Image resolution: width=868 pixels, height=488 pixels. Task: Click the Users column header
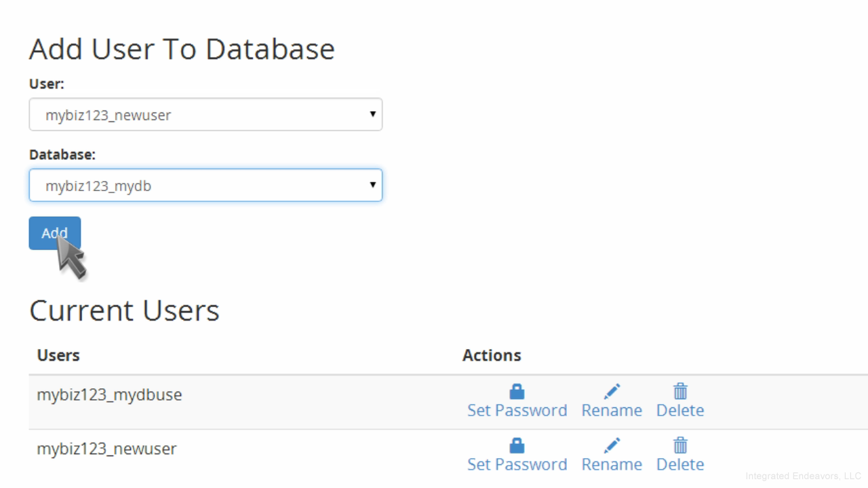point(58,355)
